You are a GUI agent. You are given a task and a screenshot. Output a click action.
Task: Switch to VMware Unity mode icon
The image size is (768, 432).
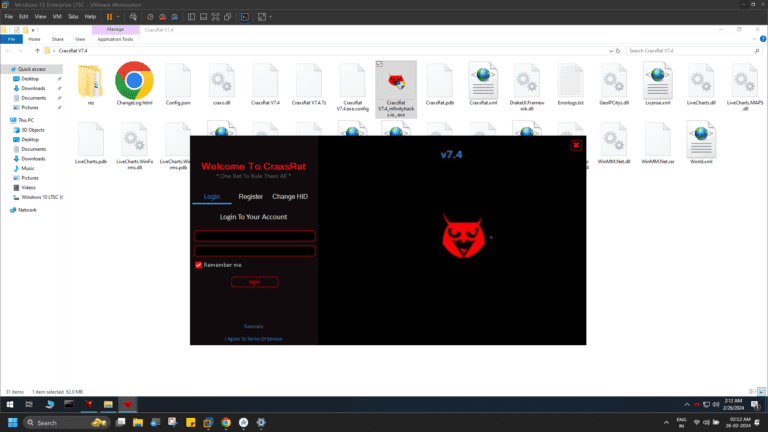point(228,17)
